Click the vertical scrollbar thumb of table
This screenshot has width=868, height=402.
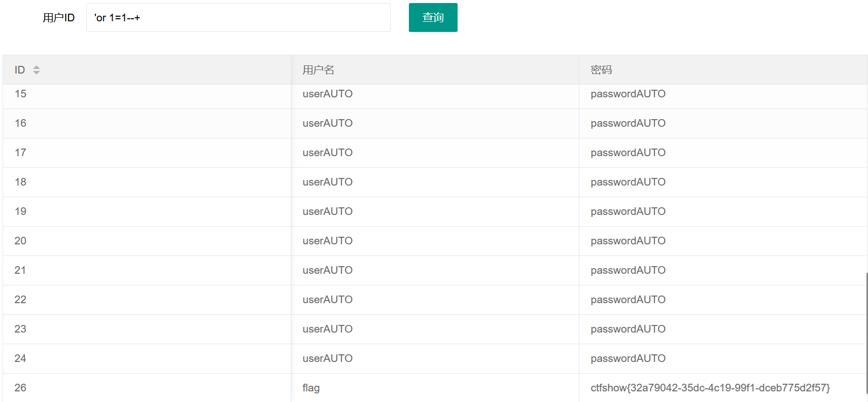pyautogui.click(x=866, y=332)
